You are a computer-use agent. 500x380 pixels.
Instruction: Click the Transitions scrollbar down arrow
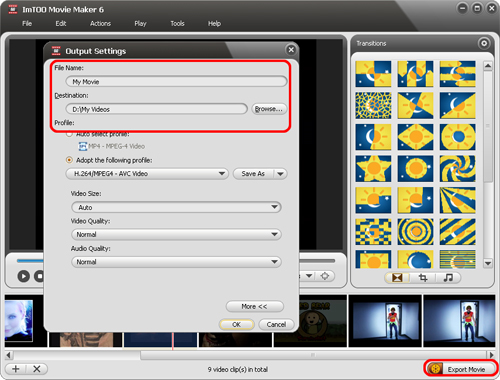coord(488,263)
